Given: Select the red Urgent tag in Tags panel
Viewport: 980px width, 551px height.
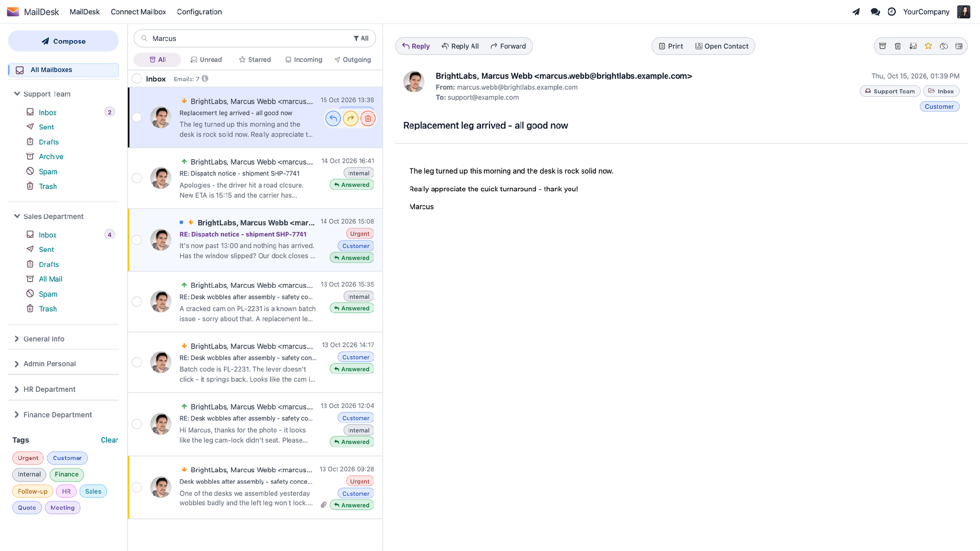Looking at the screenshot, I should pyautogui.click(x=28, y=458).
